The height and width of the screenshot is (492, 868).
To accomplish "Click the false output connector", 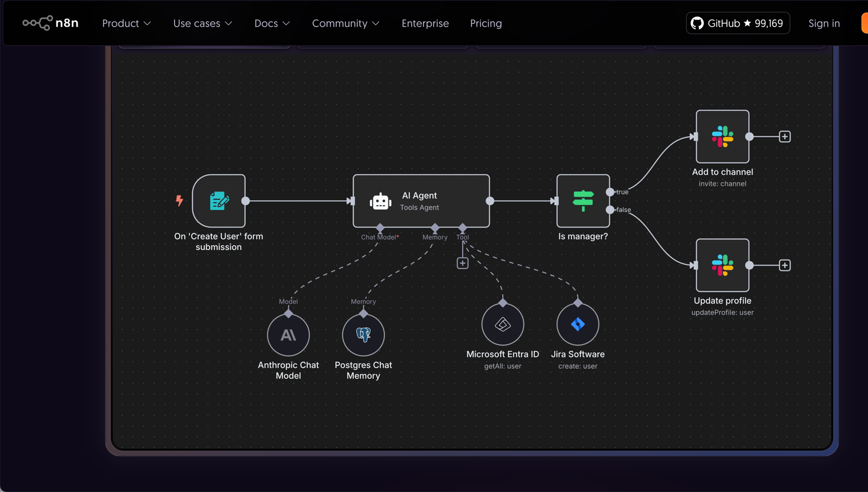I will (x=610, y=209).
